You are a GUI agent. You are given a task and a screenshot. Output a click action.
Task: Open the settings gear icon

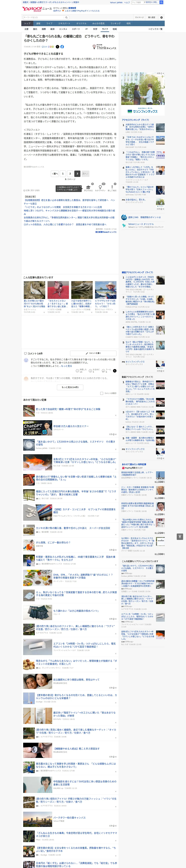[161, 18]
